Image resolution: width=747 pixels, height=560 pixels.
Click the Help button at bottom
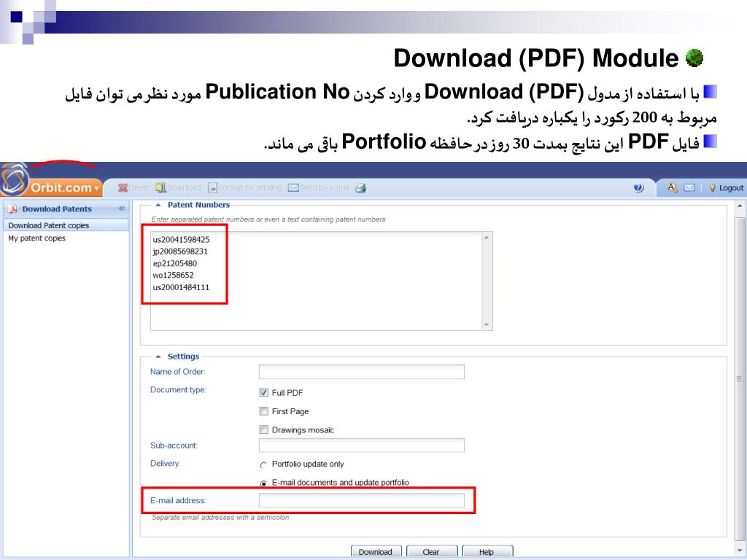[487, 551]
